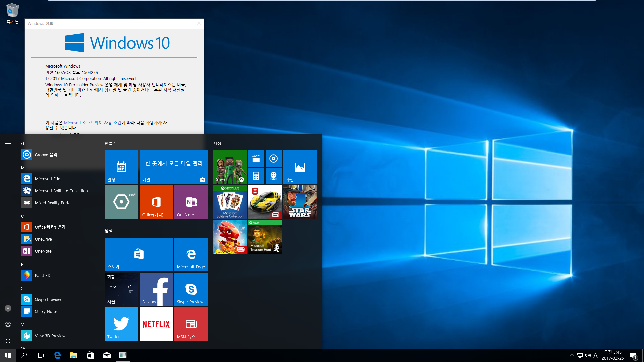This screenshot has width=644, height=362.
Task: Jump via letter P header
Action: 22,264
